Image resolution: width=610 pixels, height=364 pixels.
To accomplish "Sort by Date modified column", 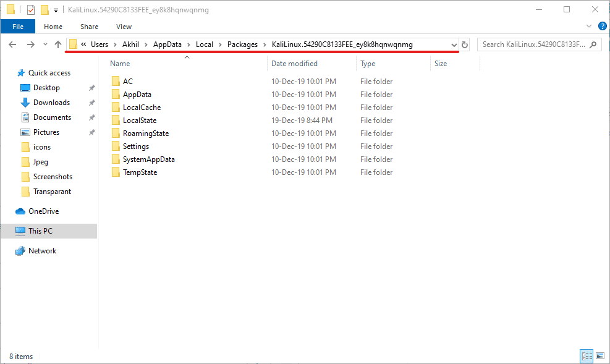I will (x=295, y=64).
